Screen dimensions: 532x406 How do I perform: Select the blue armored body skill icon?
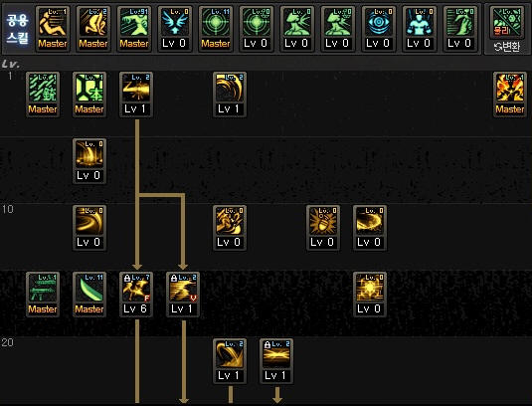419,29
